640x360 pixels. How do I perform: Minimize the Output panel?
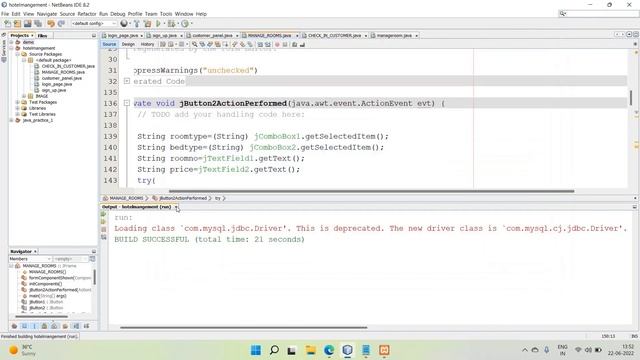click(x=635, y=207)
